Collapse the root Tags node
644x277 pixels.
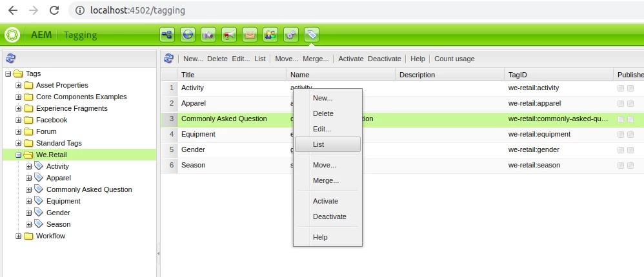coord(8,73)
